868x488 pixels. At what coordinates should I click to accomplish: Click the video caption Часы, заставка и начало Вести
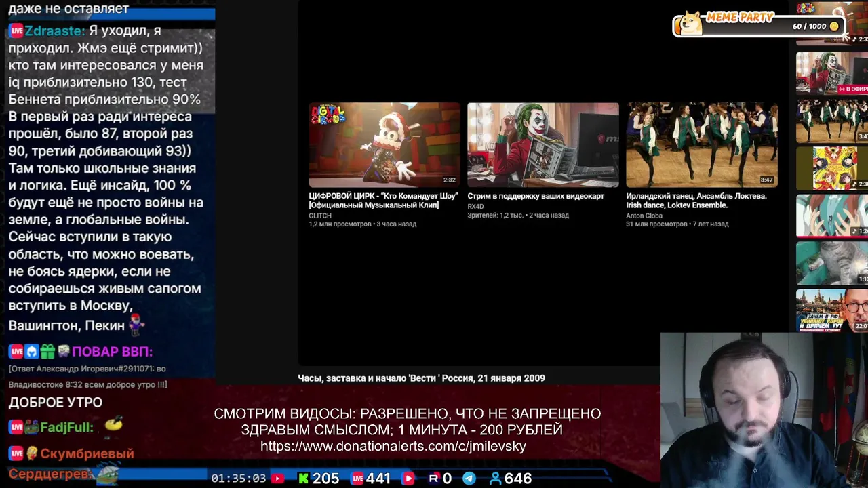point(421,378)
